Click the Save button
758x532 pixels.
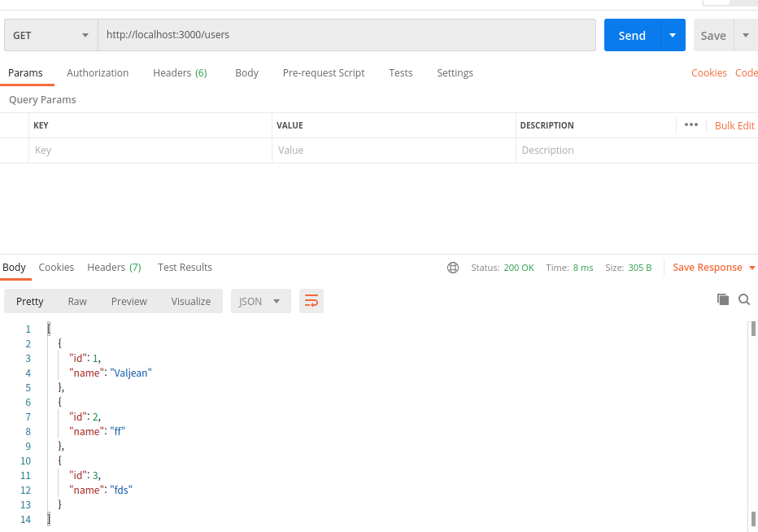(x=713, y=35)
